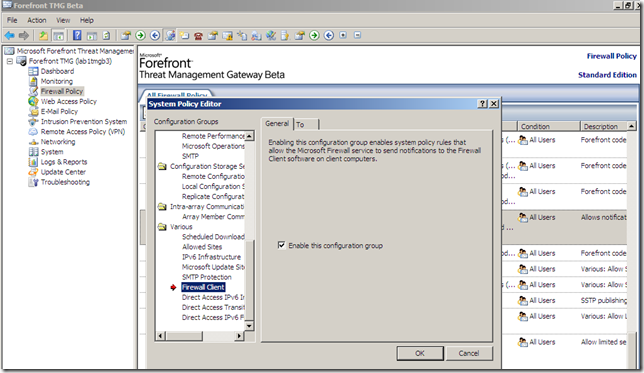Click the policy table's scroll up arrow

(632, 126)
